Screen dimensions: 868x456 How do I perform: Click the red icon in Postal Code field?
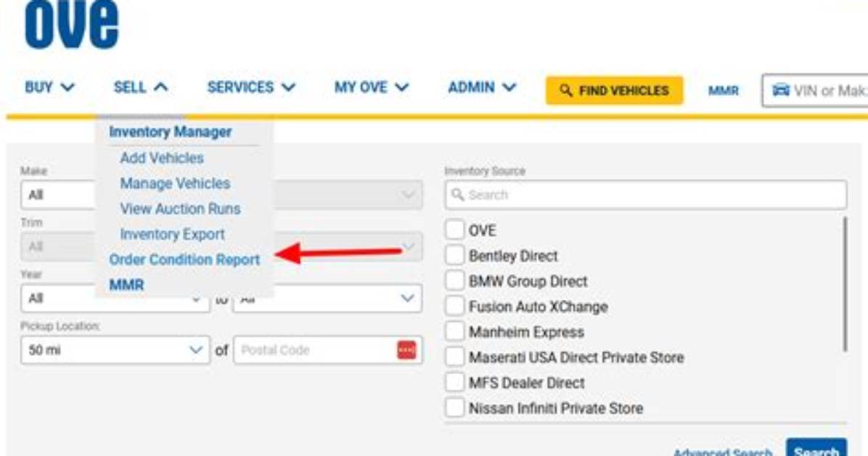point(406,350)
